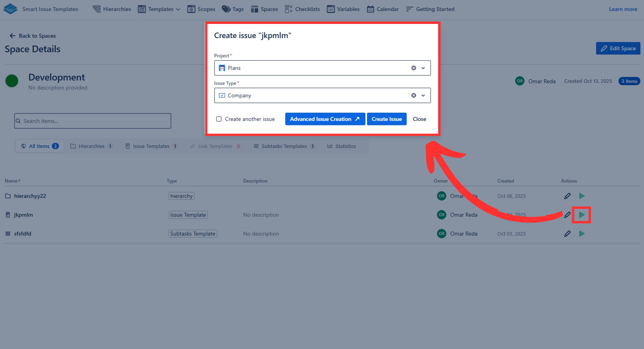Enable the Create another issue checkbox
The height and width of the screenshot is (349, 644).
tap(219, 119)
